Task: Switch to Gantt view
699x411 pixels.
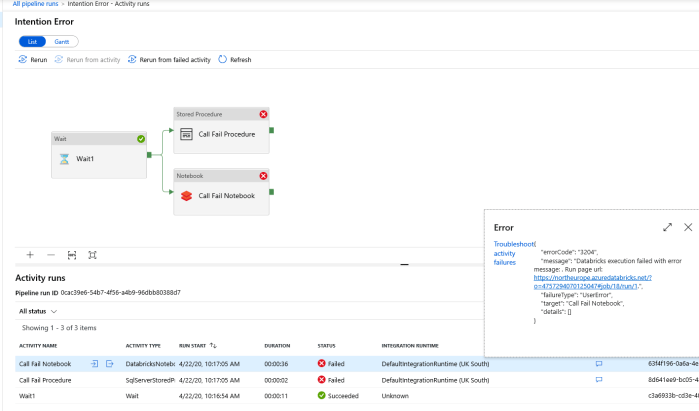Action: point(62,41)
